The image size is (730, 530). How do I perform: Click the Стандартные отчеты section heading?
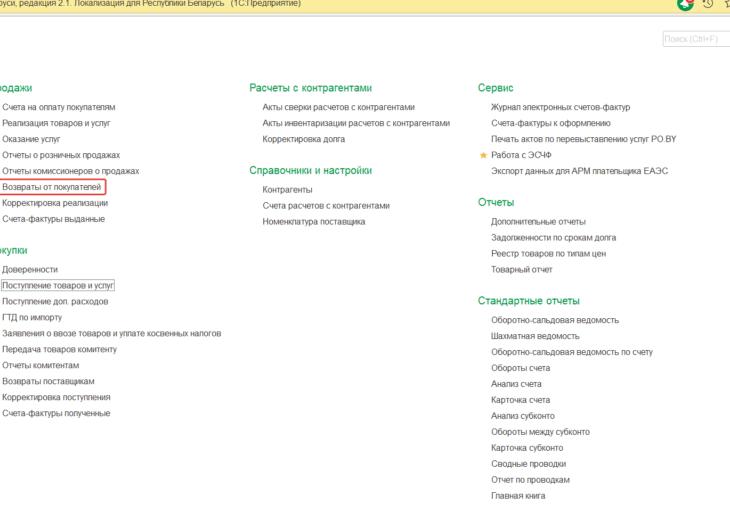528,301
